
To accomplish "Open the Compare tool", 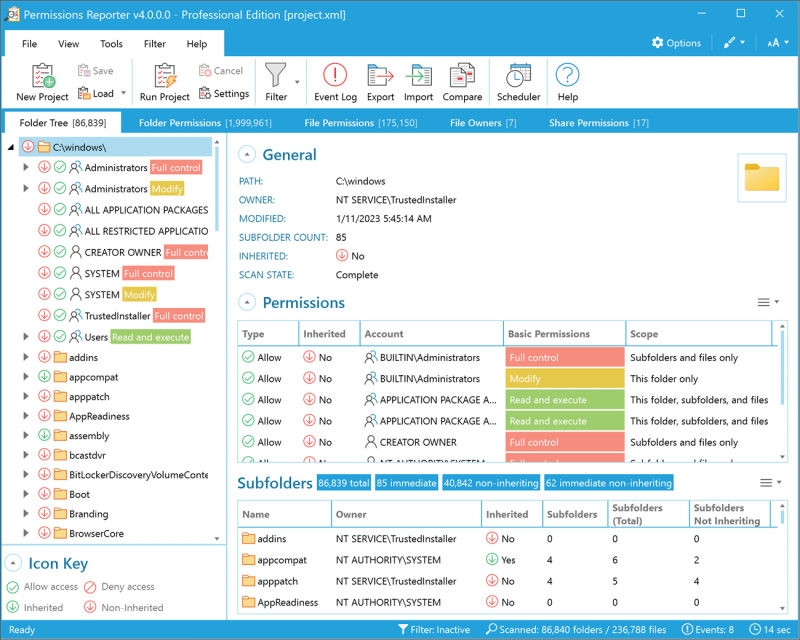I will tap(462, 76).
